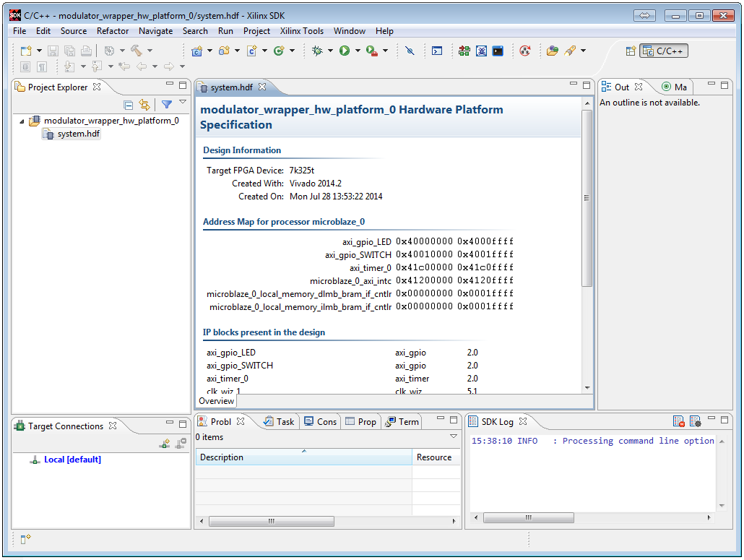Screen dimensions: 744x560
Task: Select the C/C++ perspective button
Action: tap(664, 51)
